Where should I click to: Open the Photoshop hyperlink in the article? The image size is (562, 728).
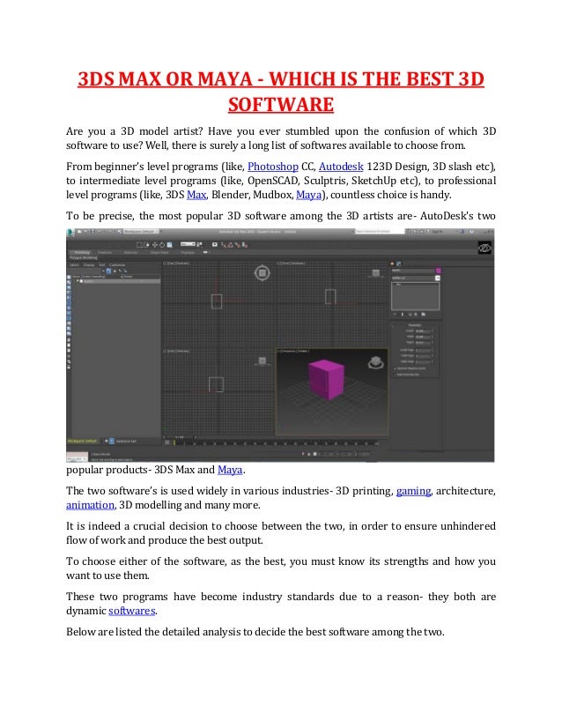[x=273, y=167]
